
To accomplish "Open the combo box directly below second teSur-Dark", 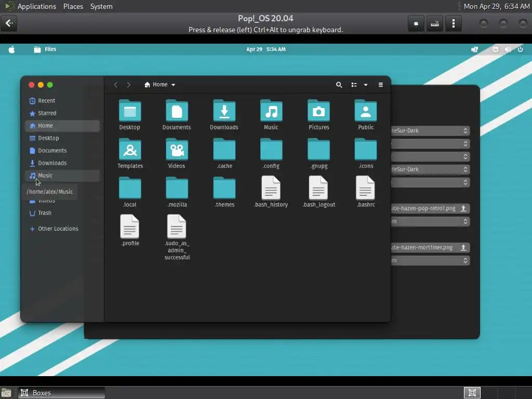I will tap(430, 182).
